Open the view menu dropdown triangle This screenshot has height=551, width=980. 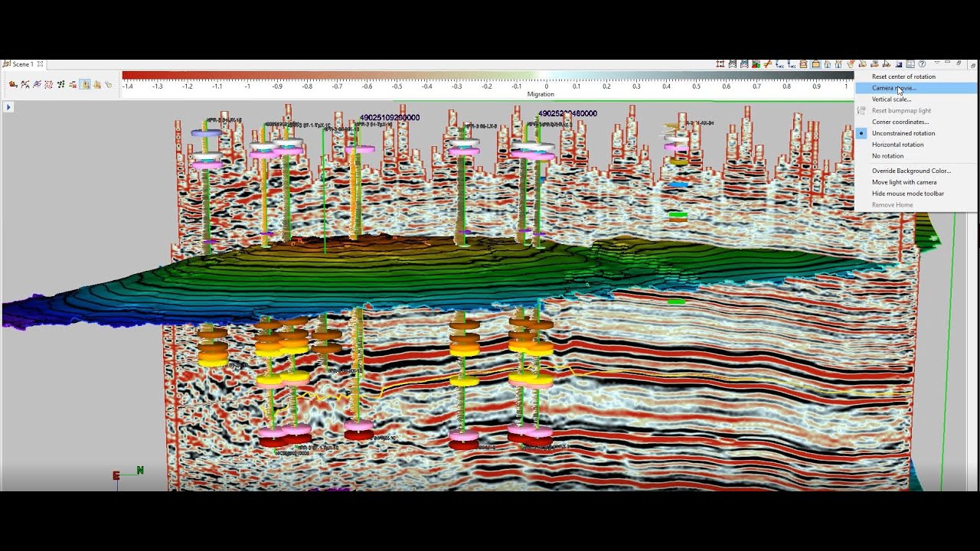(x=936, y=63)
